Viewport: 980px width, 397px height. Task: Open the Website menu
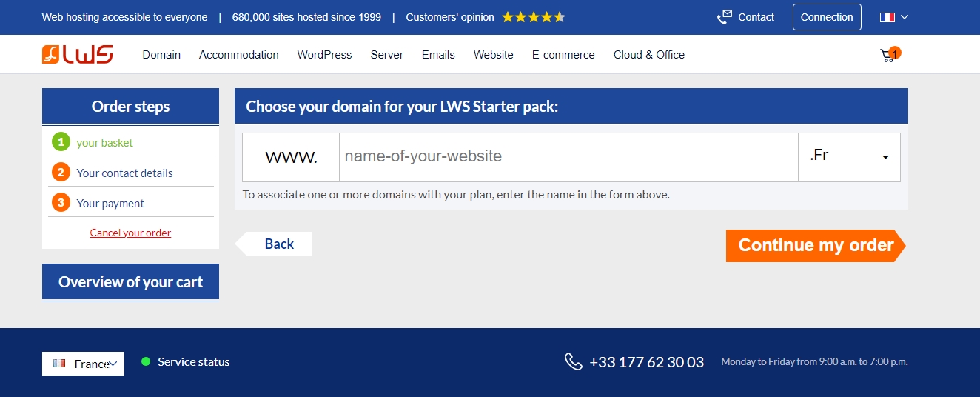(x=494, y=55)
